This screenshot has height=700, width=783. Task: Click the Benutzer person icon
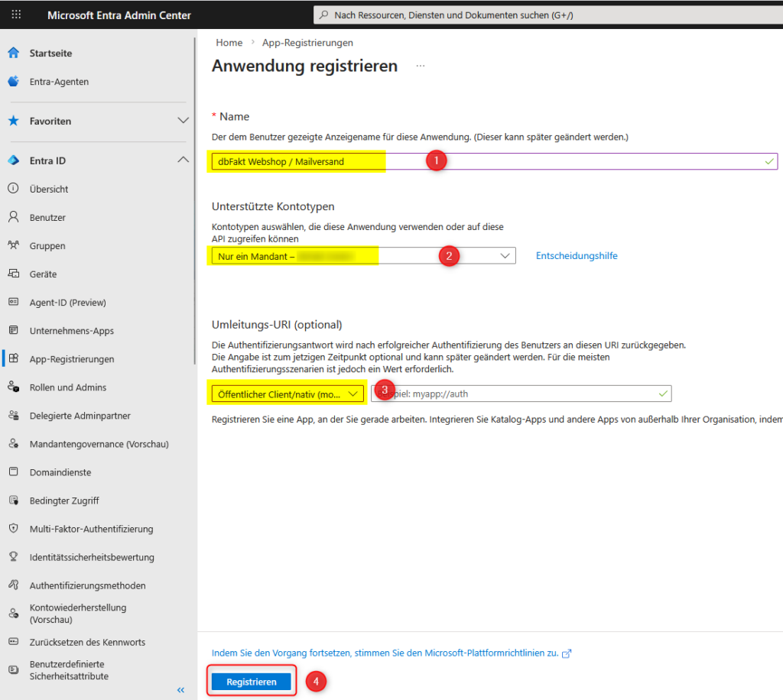point(13,217)
